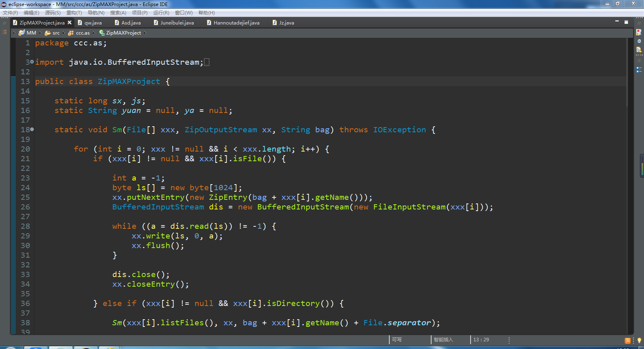Expand the breadcrumb arrow before ccc.as
The height and width of the screenshot is (349, 644).
pos(64,33)
